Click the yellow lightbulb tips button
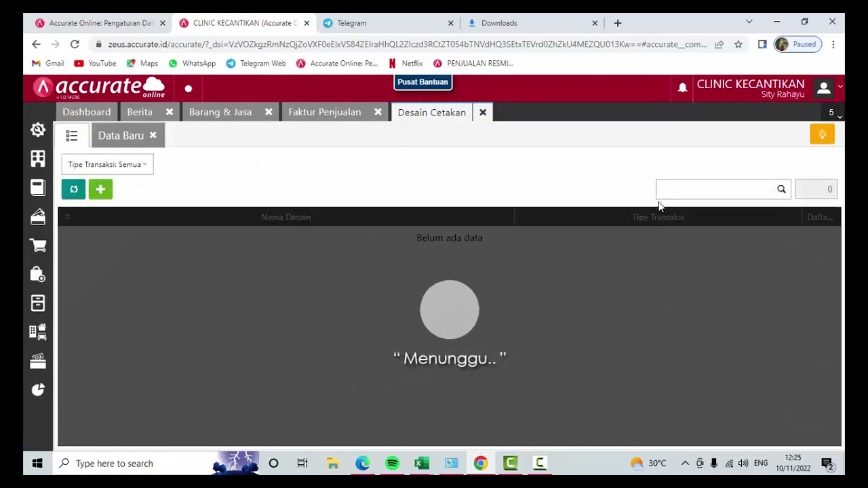 click(822, 134)
